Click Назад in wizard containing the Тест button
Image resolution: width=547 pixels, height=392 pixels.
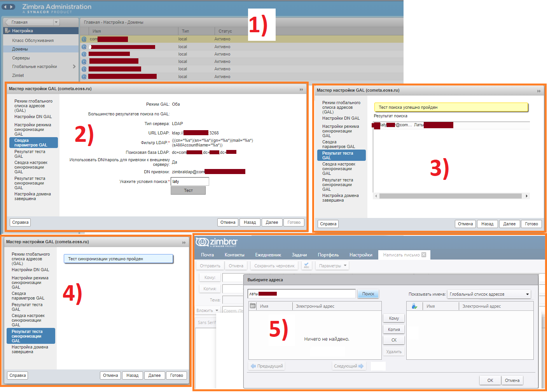point(250,222)
